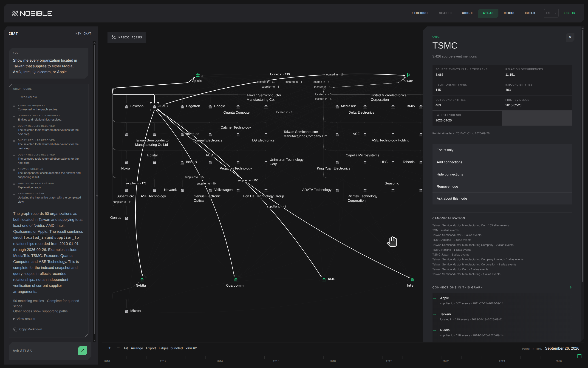
Task: Select the Taiwan flag node icon
Action: (x=408, y=75)
